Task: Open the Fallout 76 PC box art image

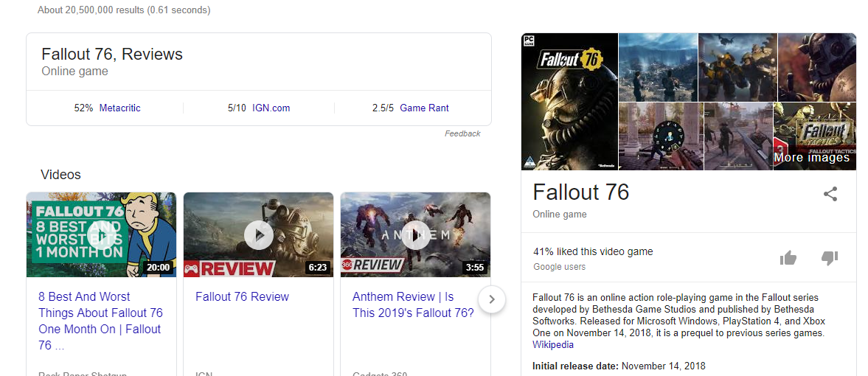Action: point(569,101)
